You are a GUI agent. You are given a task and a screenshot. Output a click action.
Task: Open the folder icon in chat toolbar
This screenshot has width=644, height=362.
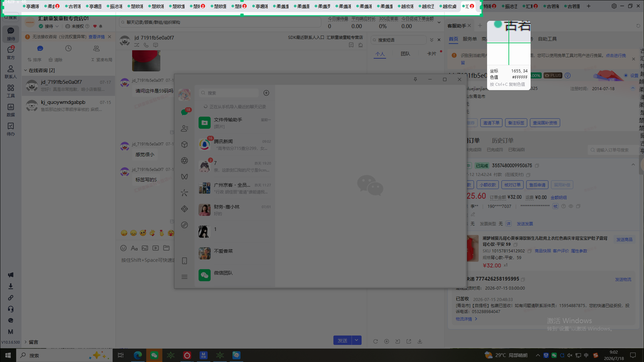pyautogui.click(x=166, y=248)
